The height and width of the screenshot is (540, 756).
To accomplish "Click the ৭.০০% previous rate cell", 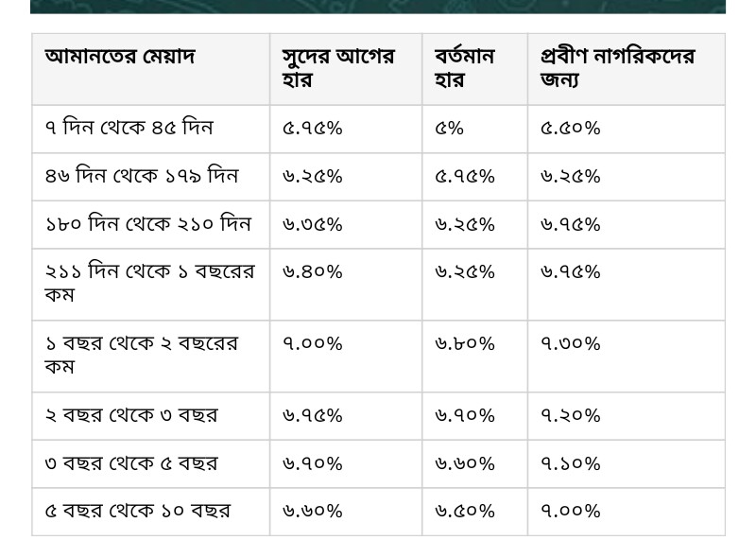I will click(346, 357).
